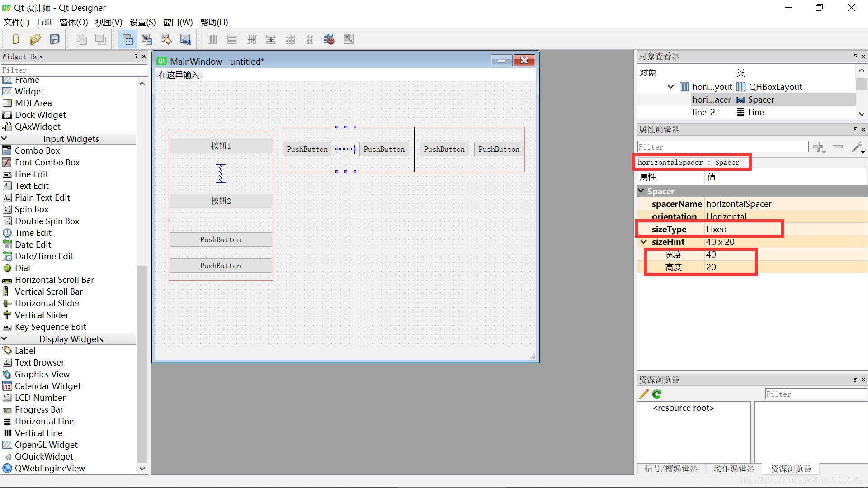Click Adjust Size toolbar icon
Screen dimensions: 868x488
(x=348, y=39)
